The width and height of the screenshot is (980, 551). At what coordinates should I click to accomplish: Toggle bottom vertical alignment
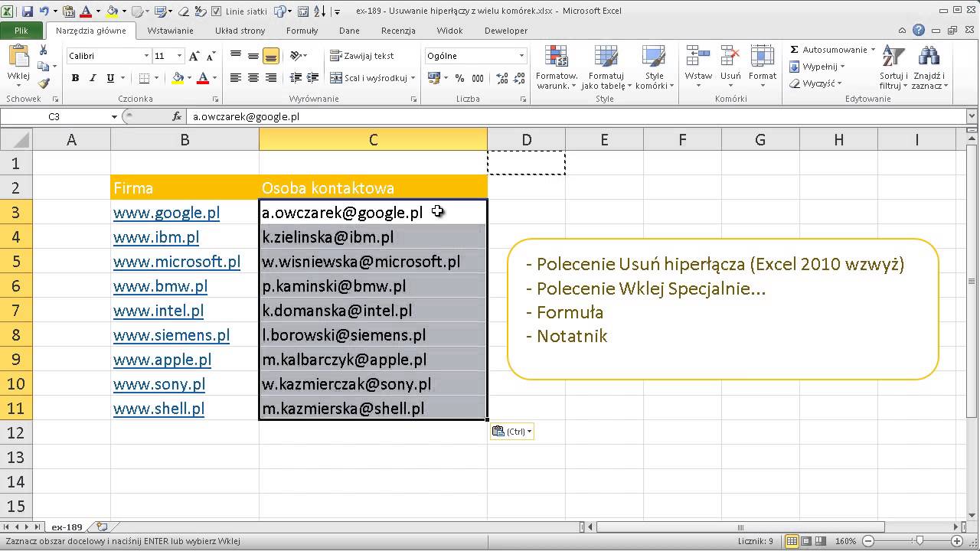(270, 56)
